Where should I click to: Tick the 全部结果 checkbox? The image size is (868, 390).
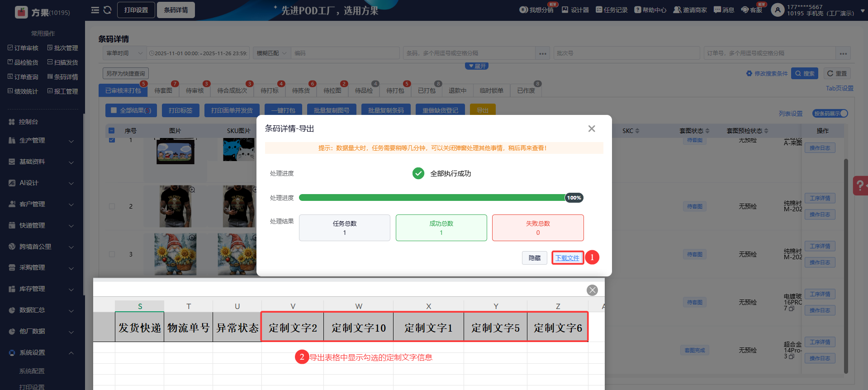coord(114,110)
